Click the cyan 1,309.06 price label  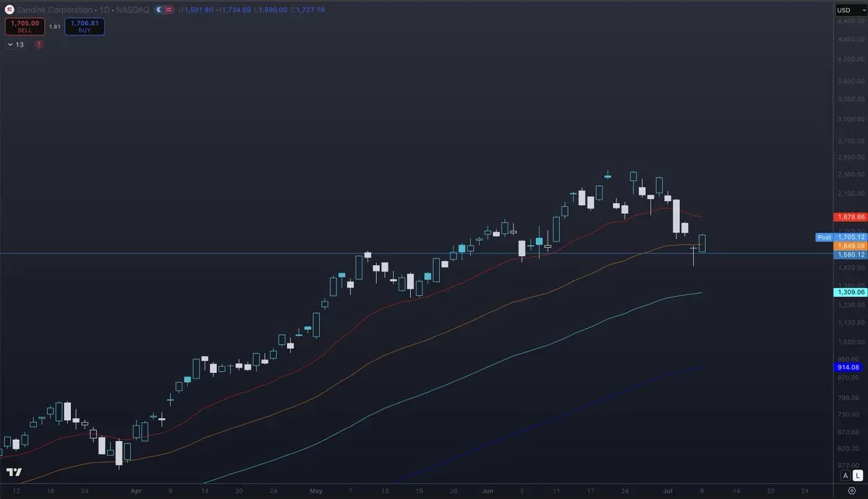(x=850, y=292)
